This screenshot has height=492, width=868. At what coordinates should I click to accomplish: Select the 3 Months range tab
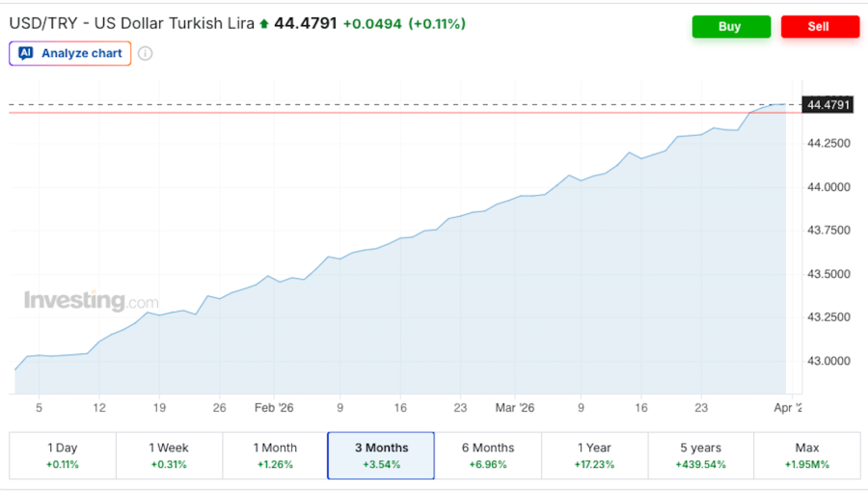tap(381, 455)
